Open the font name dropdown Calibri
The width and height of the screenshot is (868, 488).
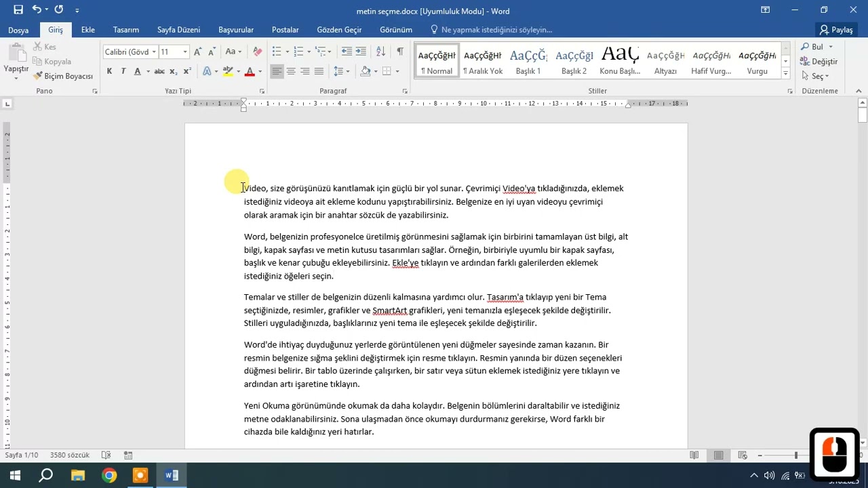point(154,52)
